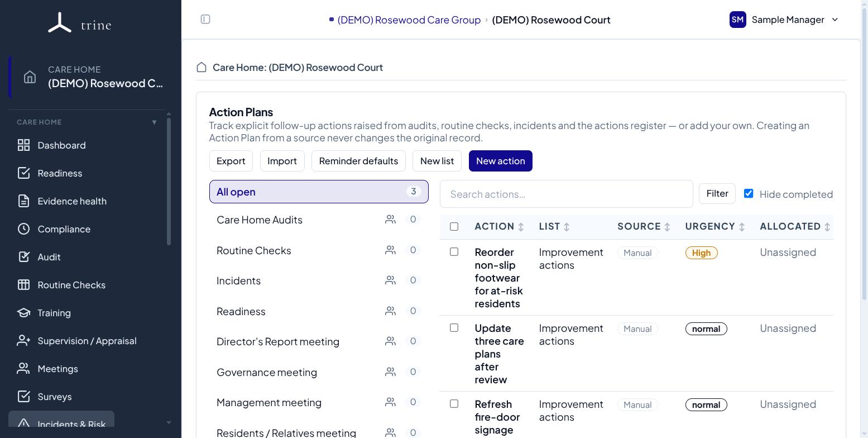
Task: Click the SM user avatar
Action: (737, 20)
